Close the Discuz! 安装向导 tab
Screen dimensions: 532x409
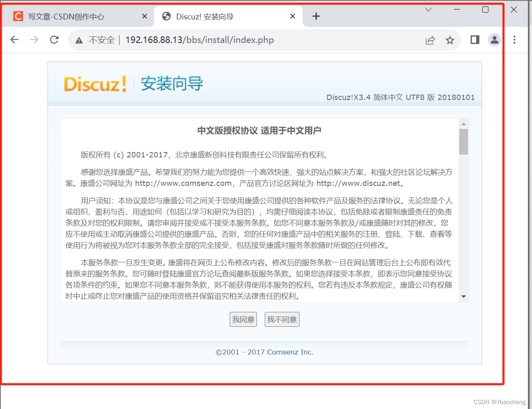(x=292, y=16)
